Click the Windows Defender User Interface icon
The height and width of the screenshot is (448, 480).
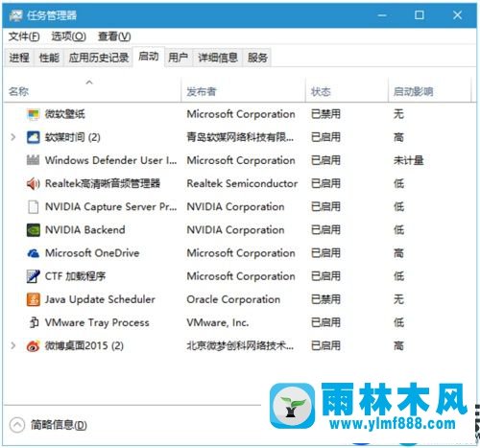[33, 160]
